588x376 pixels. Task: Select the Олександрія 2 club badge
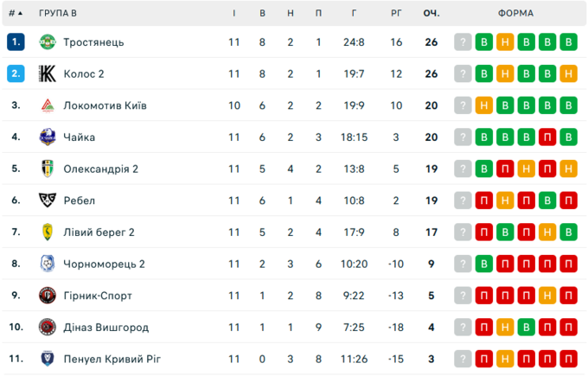coord(48,169)
